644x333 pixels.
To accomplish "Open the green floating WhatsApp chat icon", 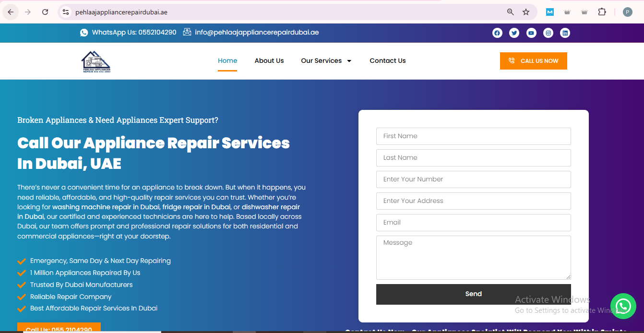I will click(x=623, y=306).
